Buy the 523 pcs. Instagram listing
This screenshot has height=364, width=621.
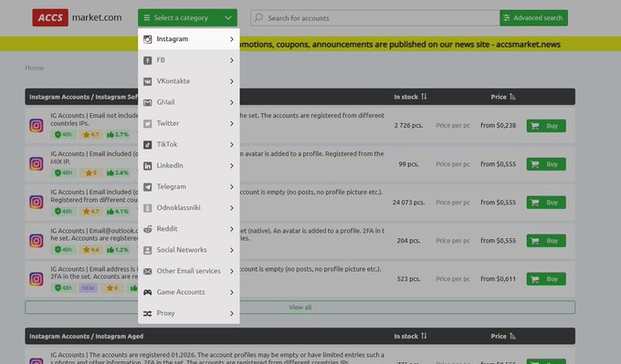point(546,279)
